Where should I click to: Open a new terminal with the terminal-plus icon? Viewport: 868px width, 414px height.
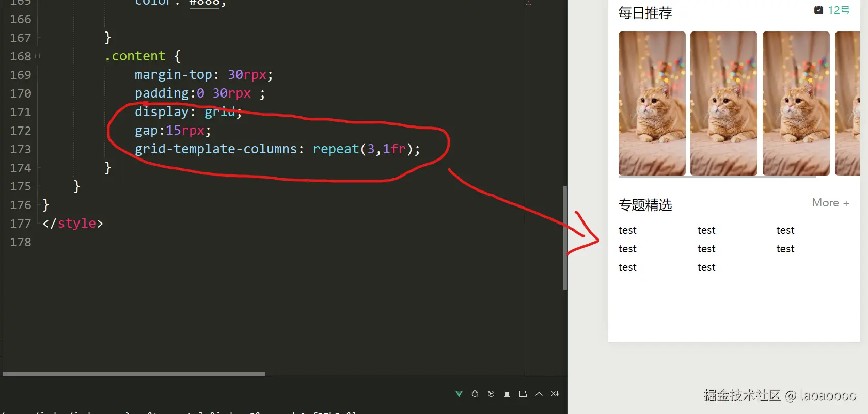tap(523, 394)
